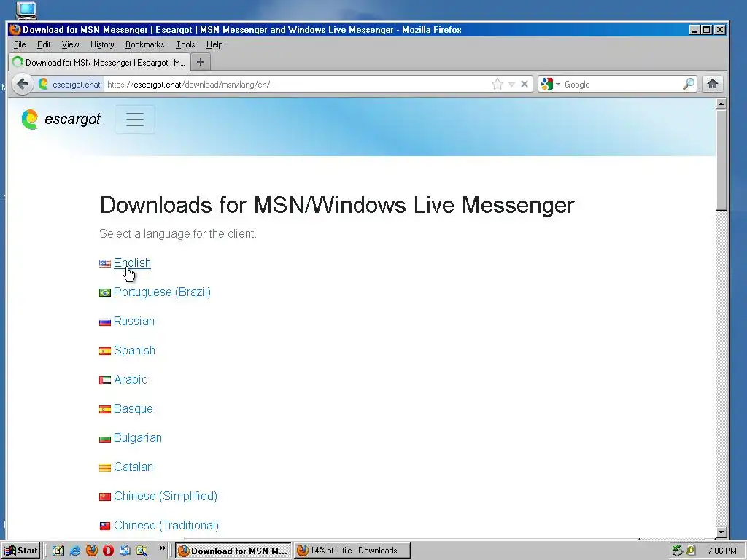Click the page scrollbar down arrow
Viewport: 747px width, 560px height.
(x=721, y=532)
